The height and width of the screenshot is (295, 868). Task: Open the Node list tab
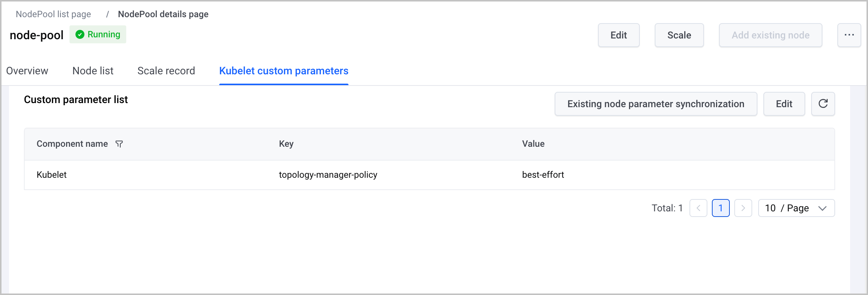point(93,71)
